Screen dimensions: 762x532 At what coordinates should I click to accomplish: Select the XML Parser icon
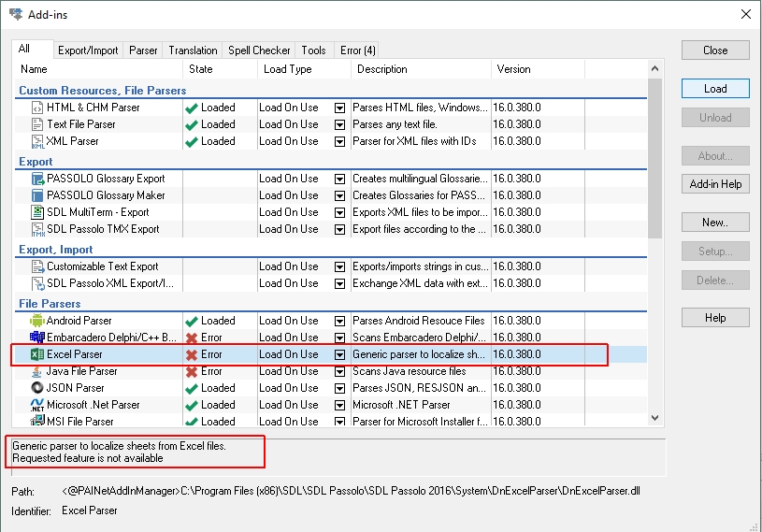(37, 141)
